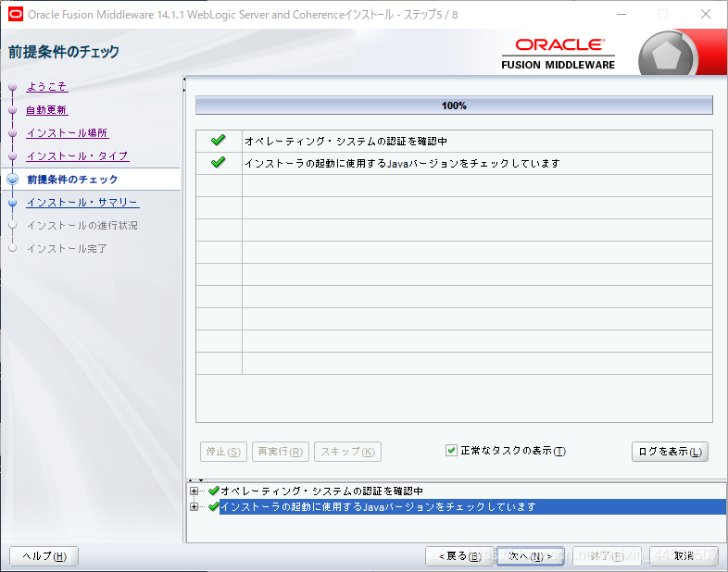Cancel installation with 取消 button

click(684, 556)
